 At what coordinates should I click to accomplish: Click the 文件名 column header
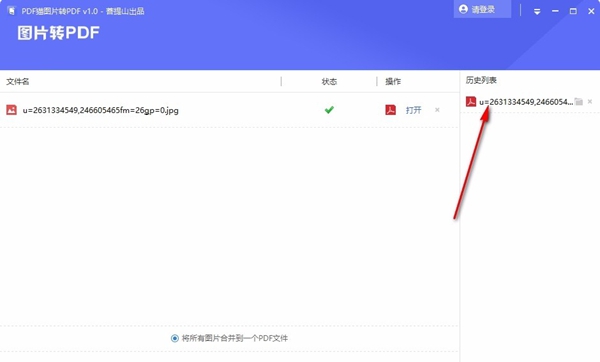(18, 81)
